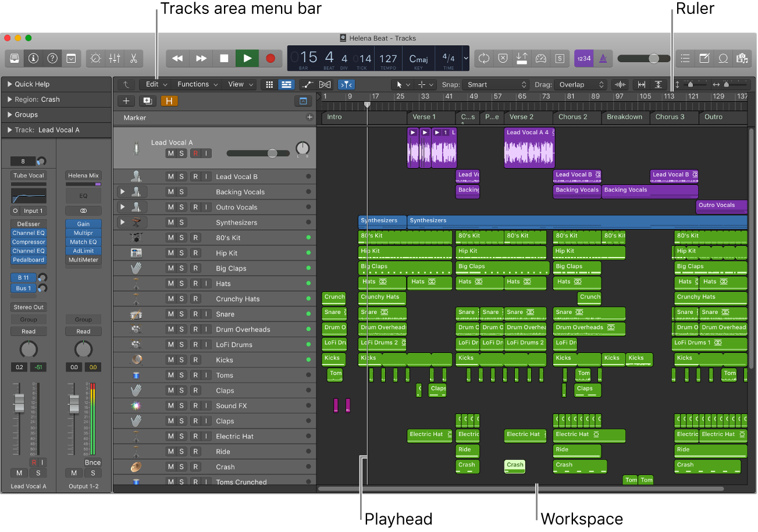Click the Bnce button on output strip
This screenshot has width=758, height=532.
[92, 462]
